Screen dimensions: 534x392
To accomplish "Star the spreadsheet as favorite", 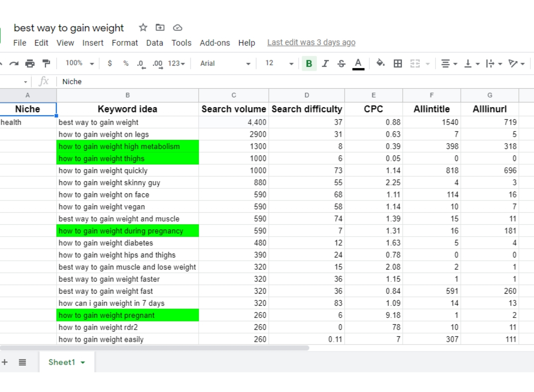I will pyautogui.click(x=143, y=28).
